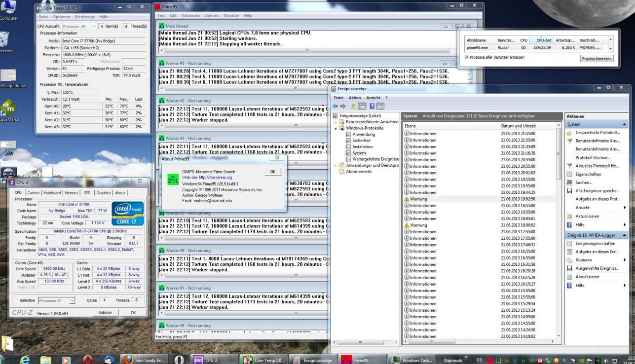
Task: Expand Anwendungs- und Dienstprotokolle tree node
Action: [336, 166]
